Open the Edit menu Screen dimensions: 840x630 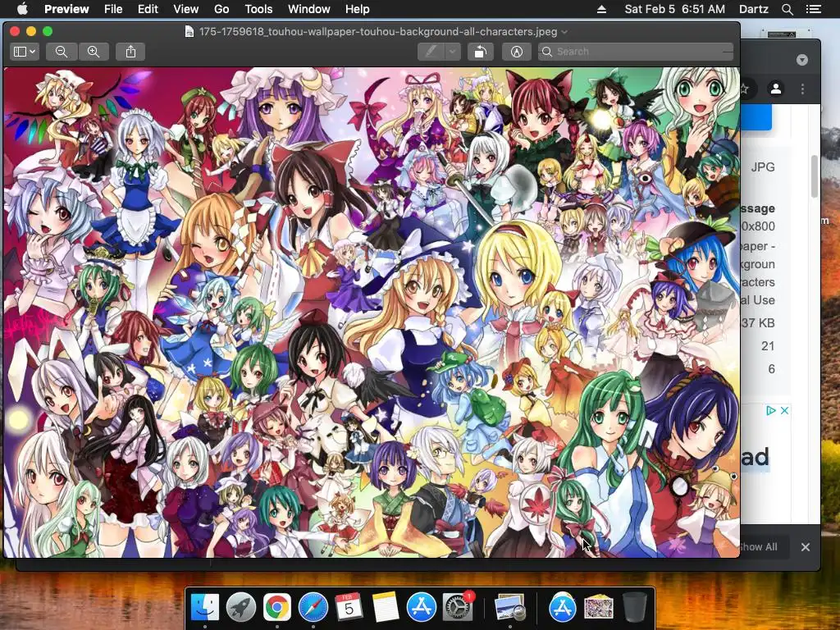point(148,9)
